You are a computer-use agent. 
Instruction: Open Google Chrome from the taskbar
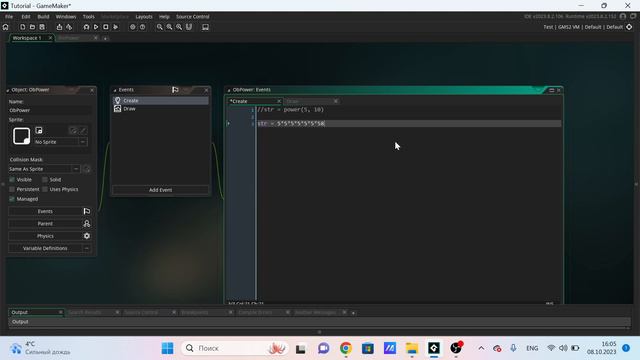click(346, 348)
